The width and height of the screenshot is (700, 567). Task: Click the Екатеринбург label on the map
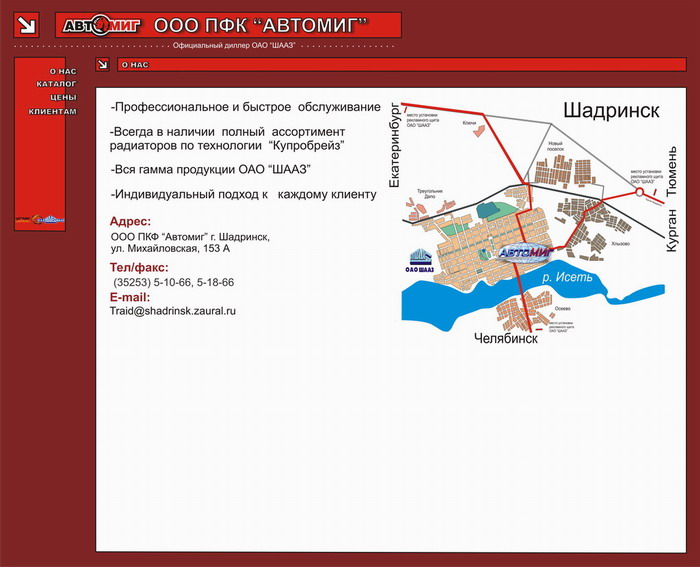[x=395, y=146]
